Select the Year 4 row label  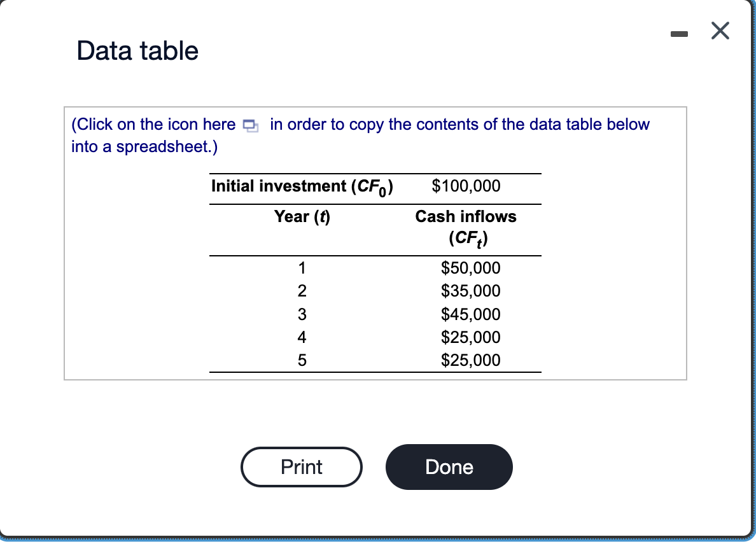click(x=301, y=337)
